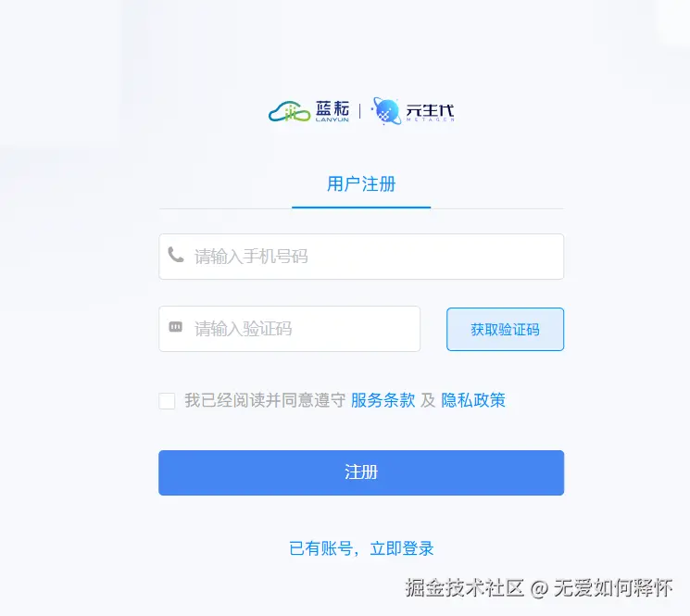Click the blue underline below 用户注册

[361, 207]
